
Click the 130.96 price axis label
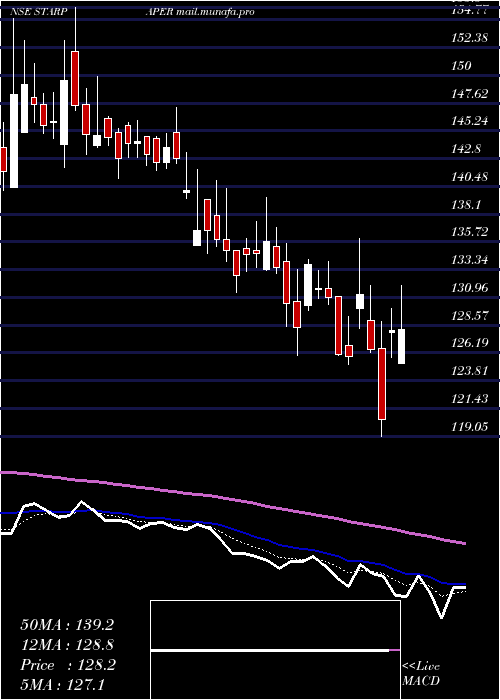(x=468, y=288)
